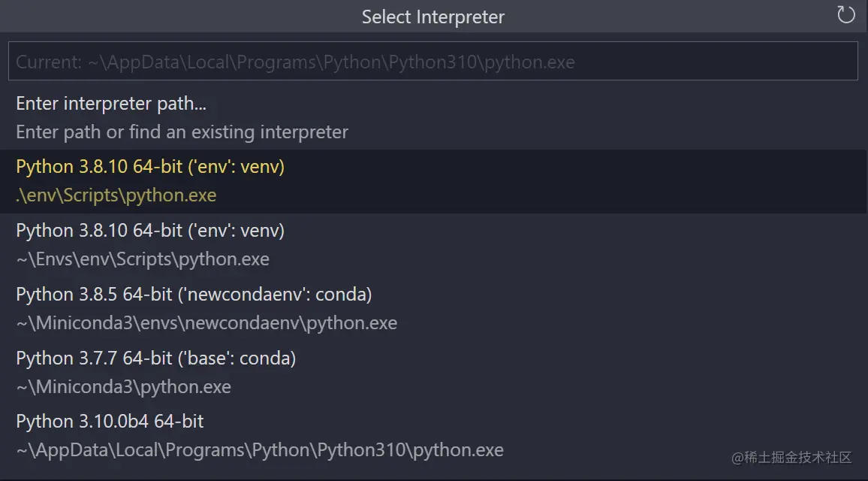
Task: Click the Select Interpreter title bar
Action: (x=433, y=17)
